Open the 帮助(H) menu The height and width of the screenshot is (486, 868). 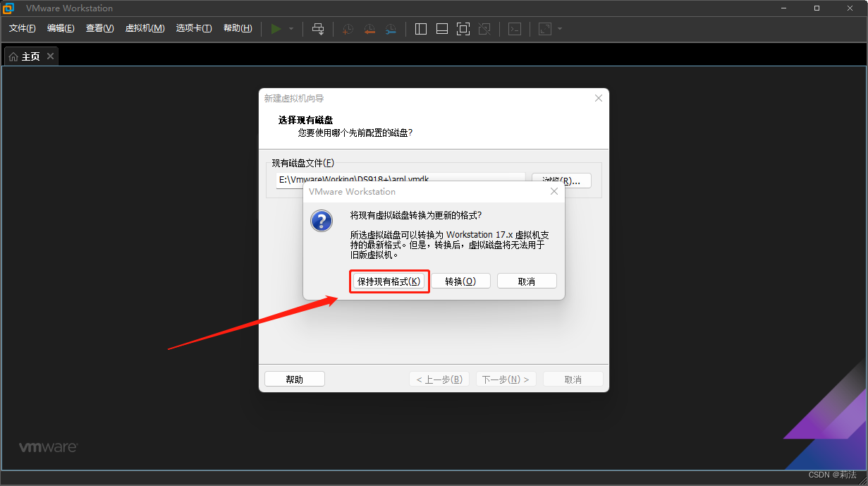pyautogui.click(x=238, y=28)
